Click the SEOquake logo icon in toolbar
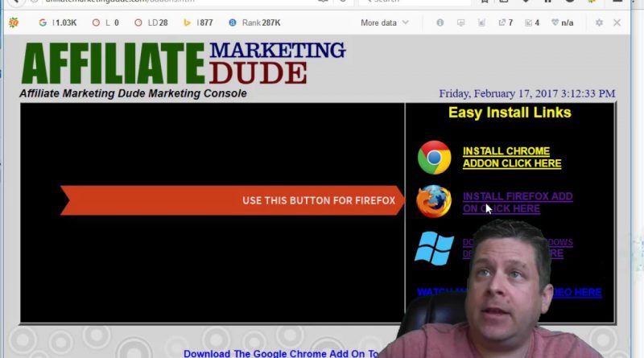The width and height of the screenshot is (644, 358). pos(14,23)
